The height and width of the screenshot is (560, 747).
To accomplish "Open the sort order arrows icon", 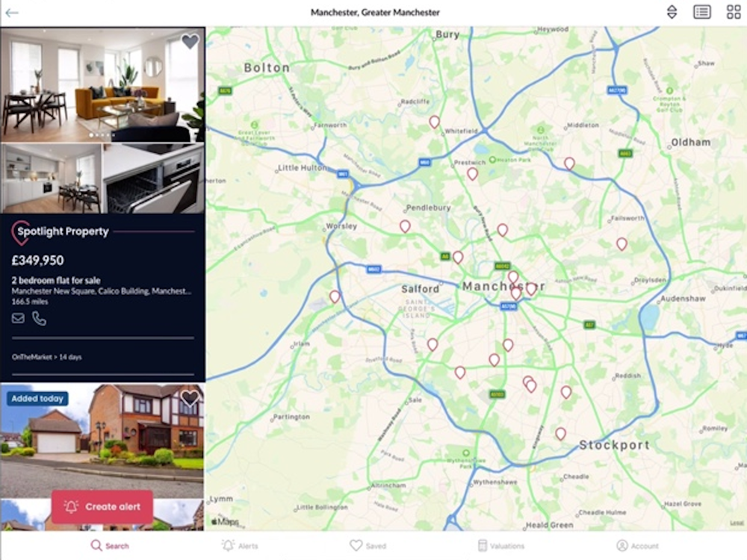I will tap(672, 12).
